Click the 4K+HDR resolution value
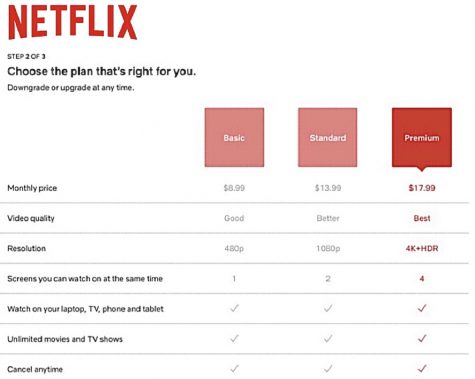 click(x=422, y=248)
